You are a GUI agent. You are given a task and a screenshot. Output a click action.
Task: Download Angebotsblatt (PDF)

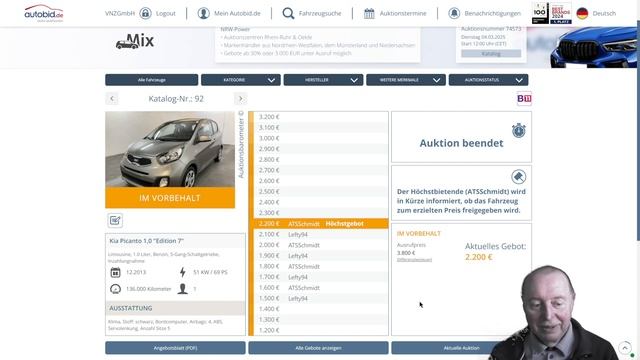point(175,348)
